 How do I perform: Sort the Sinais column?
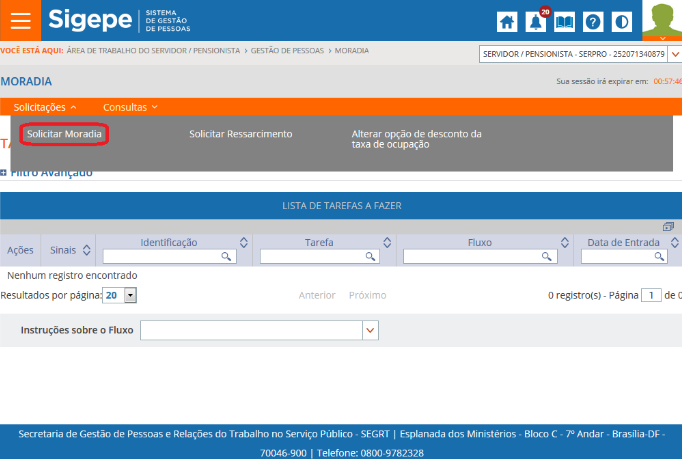click(87, 249)
